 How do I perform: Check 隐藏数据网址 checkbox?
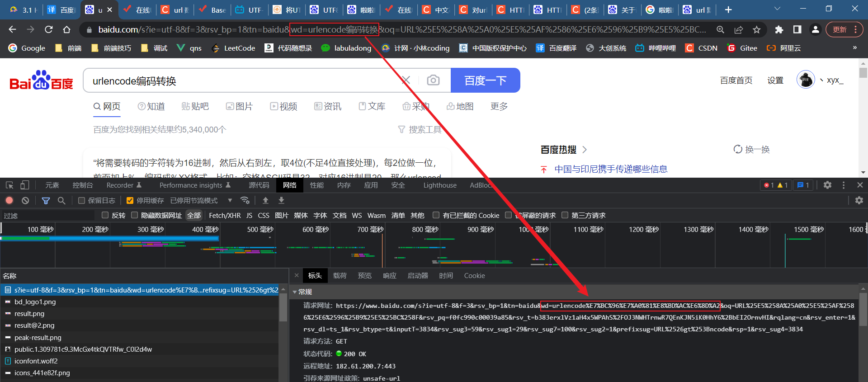[134, 215]
